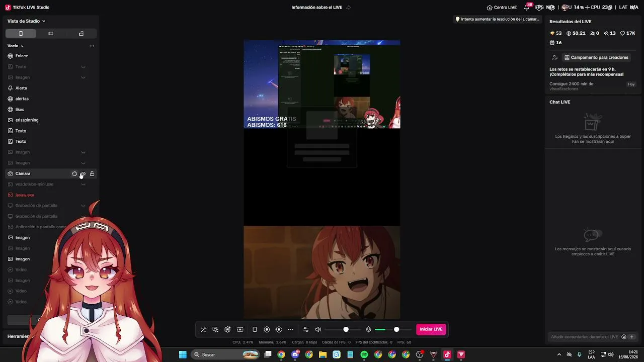Expand the Vacía scene dropdown
644x362 pixels.
(16, 46)
